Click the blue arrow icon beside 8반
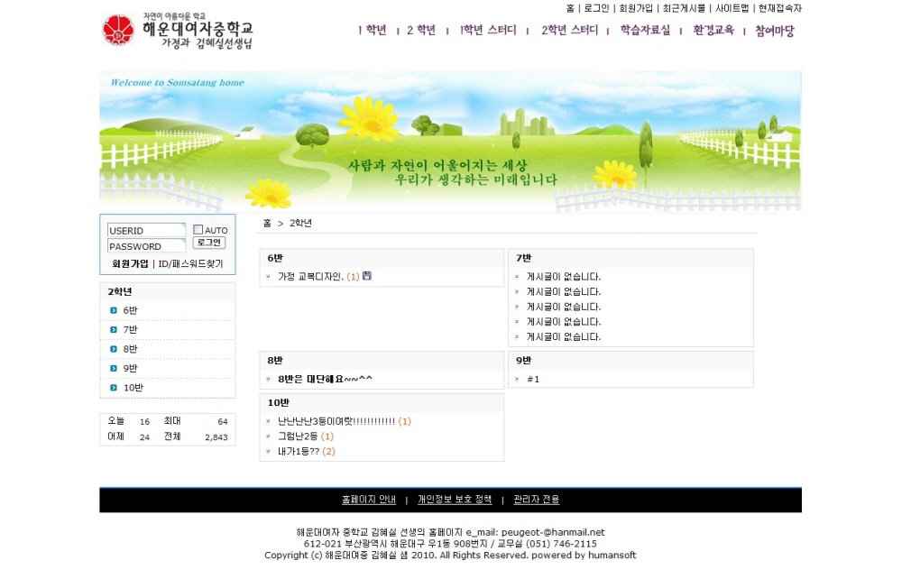The image size is (902, 588). (x=114, y=349)
